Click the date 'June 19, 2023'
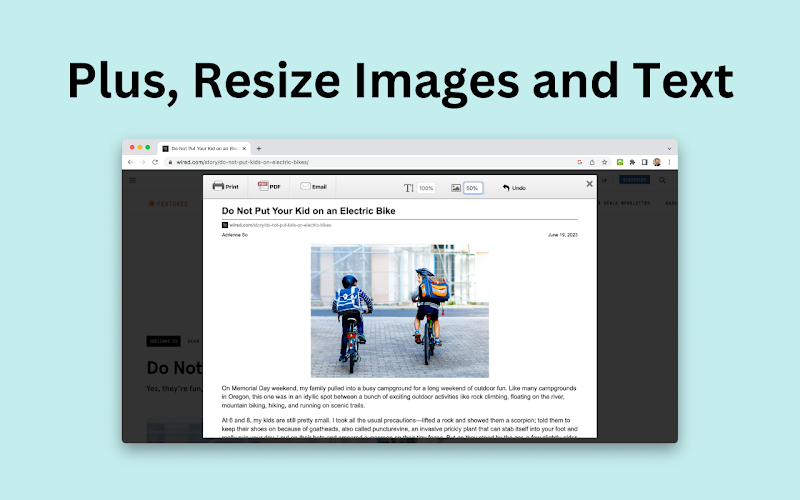The width and height of the screenshot is (800, 500). coord(563,235)
